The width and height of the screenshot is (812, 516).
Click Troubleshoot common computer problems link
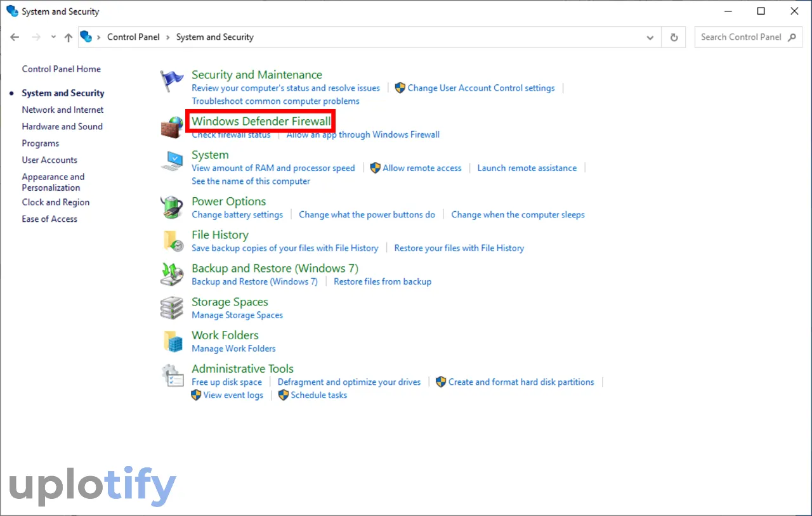275,101
